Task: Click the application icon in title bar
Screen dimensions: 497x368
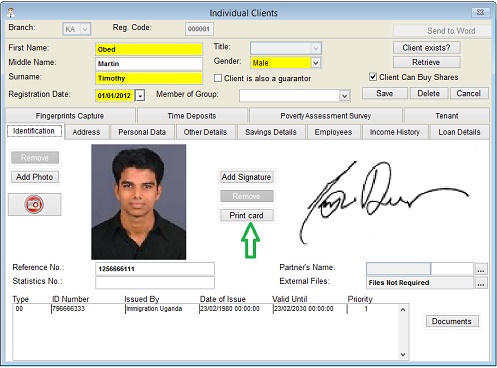Action: click(11, 13)
